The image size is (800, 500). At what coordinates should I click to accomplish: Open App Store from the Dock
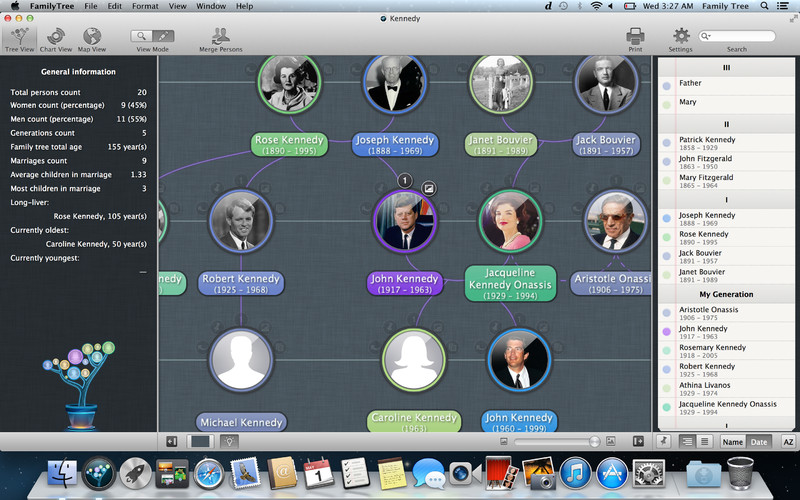click(612, 473)
